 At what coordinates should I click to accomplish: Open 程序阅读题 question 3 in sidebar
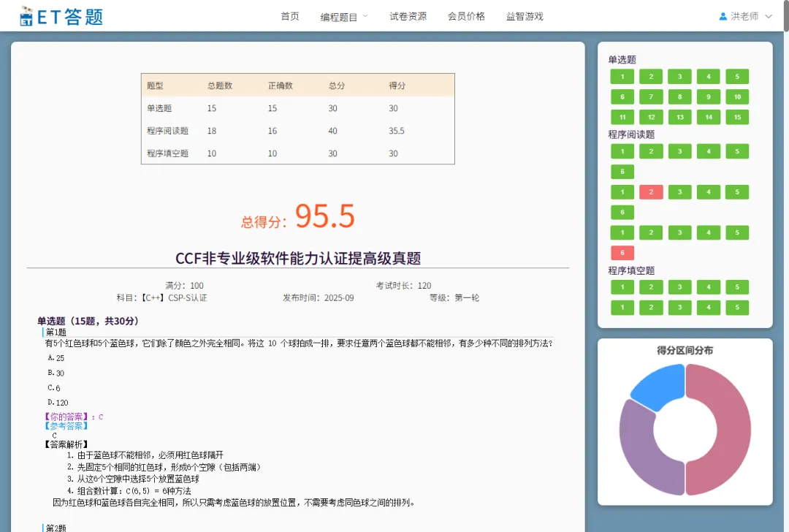[x=679, y=151]
